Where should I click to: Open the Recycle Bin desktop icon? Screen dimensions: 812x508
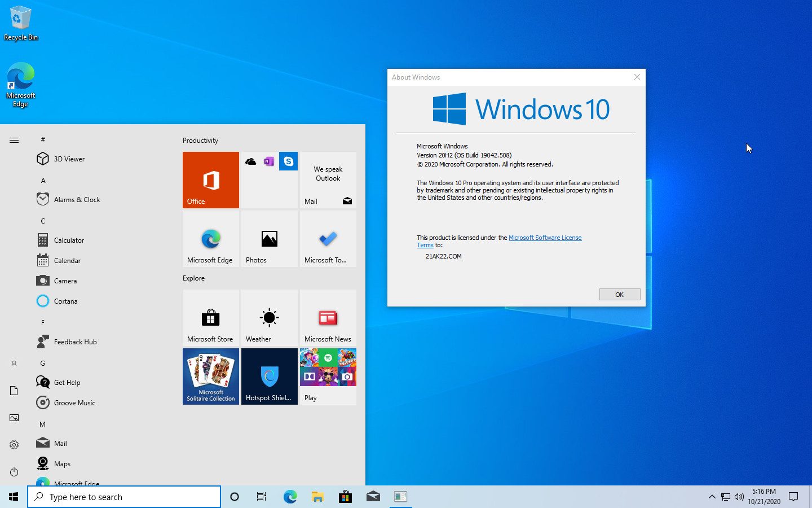tap(21, 24)
